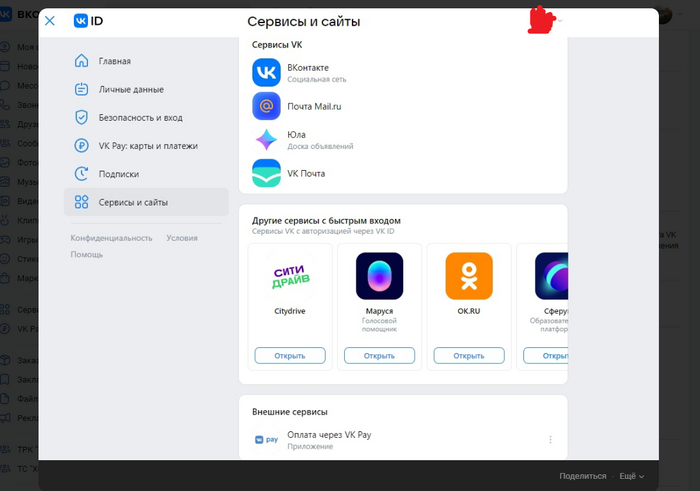This screenshot has height=491, width=700.
Task: Click the Citydrive logo thumbnail
Action: (290, 276)
